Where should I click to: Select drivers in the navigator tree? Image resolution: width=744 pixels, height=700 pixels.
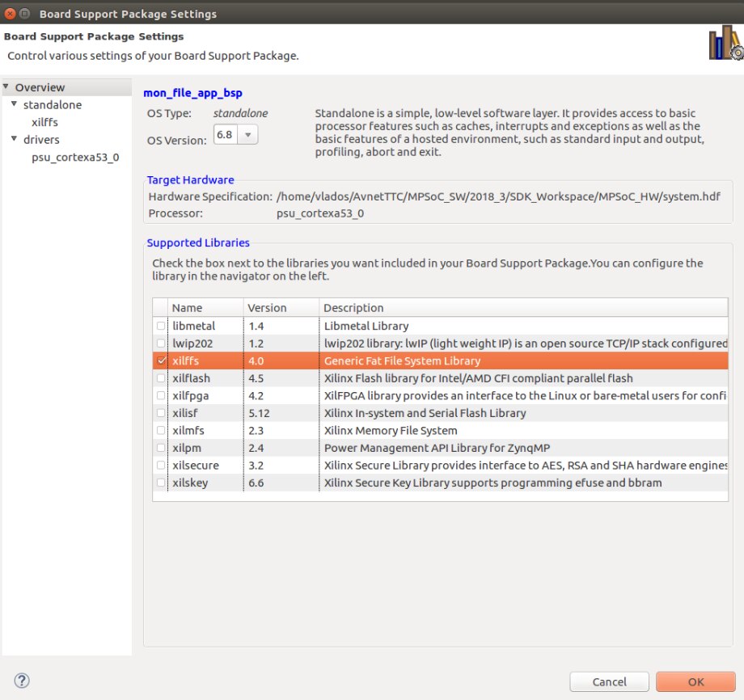[x=42, y=139]
